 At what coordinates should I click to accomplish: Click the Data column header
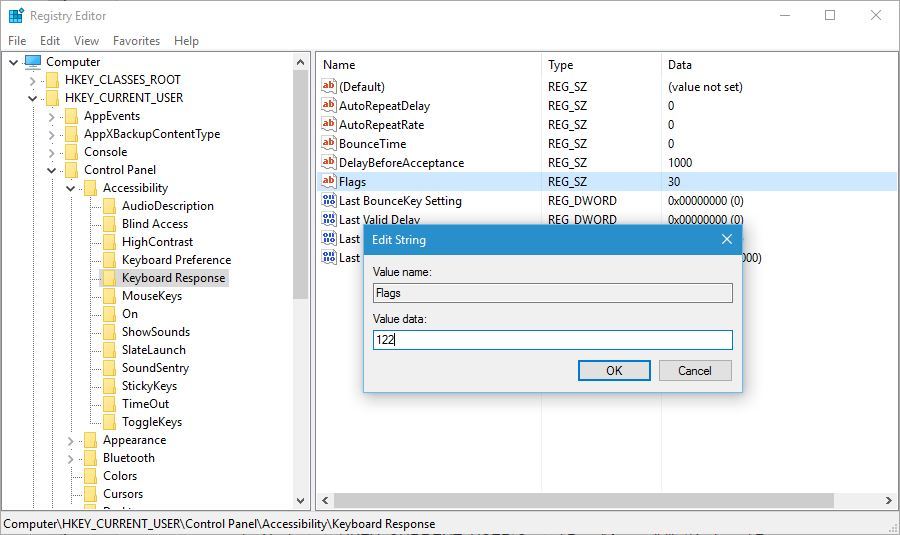[779, 65]
